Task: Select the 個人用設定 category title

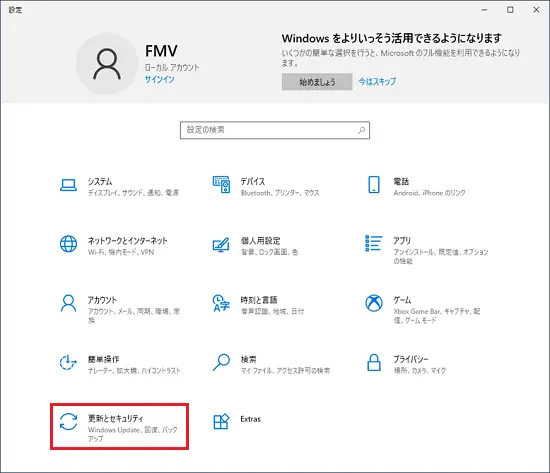Action: click(260, 241)
